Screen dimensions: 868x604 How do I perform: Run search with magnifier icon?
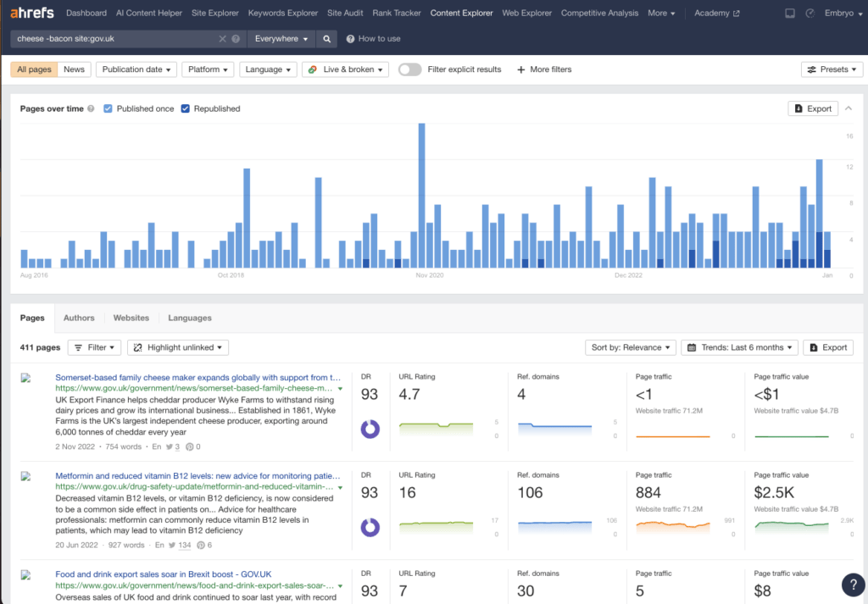coord(326,39)
